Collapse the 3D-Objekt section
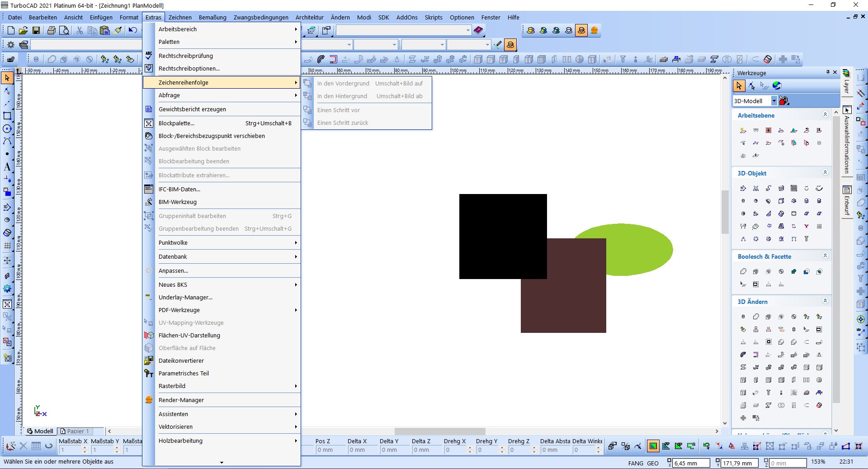The height and width of the screenshot is (469, 868). [825, 173]
